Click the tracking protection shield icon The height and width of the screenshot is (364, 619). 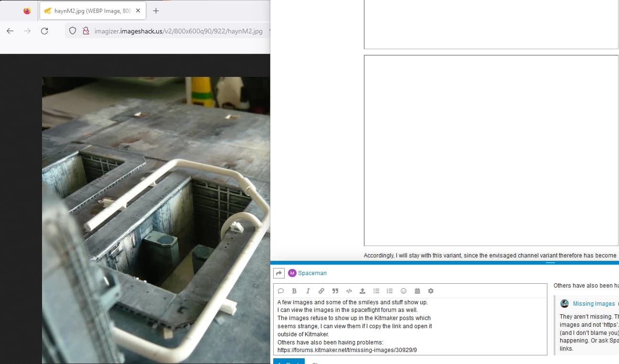tap(73, 31)
